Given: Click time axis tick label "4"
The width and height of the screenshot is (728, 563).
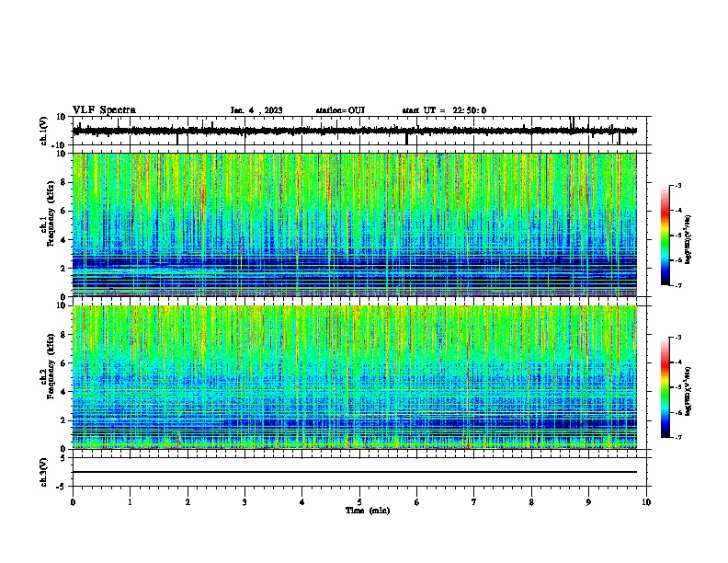Looking at the screenshot, I should click(x=302, y=502).
